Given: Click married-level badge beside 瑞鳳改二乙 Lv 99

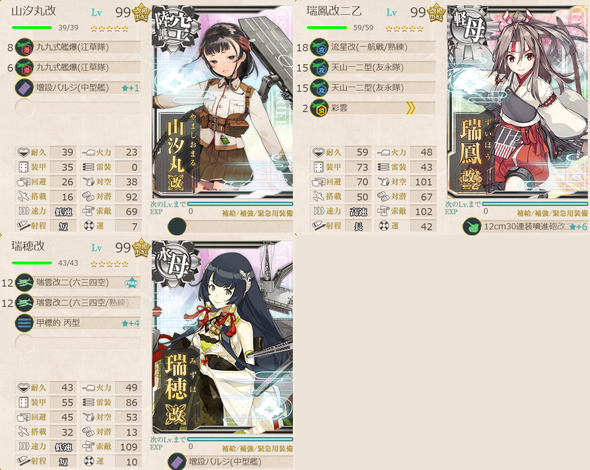Looking at the screenshot, I should (436, 13).
